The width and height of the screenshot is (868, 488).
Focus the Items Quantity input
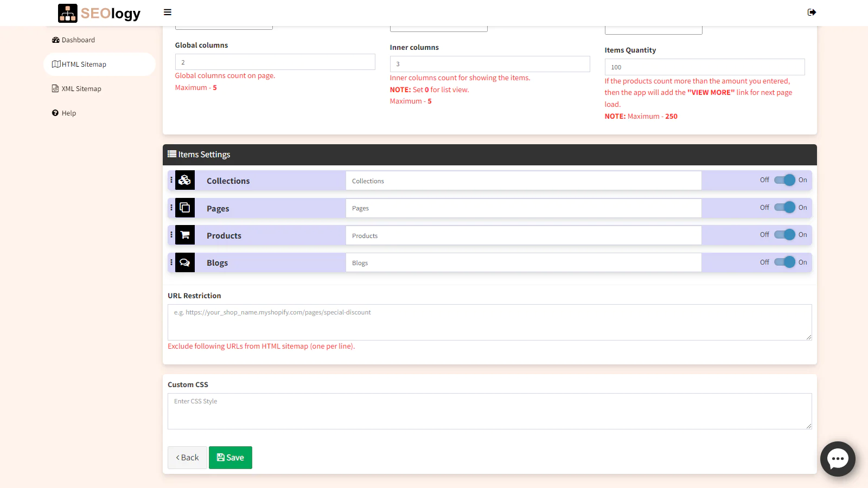[x=705, y=67]
